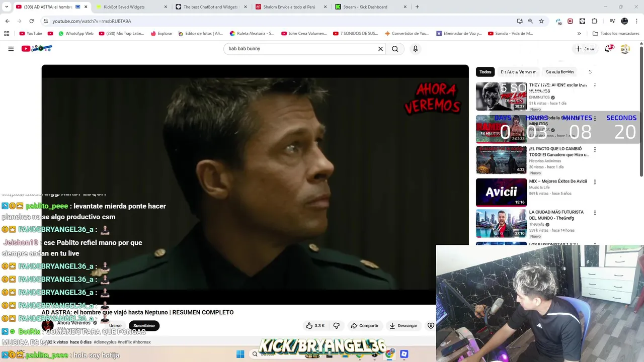Expand hidden bookmarks chevron
This screenshot has height=362, width=644.
pos(579,34)
